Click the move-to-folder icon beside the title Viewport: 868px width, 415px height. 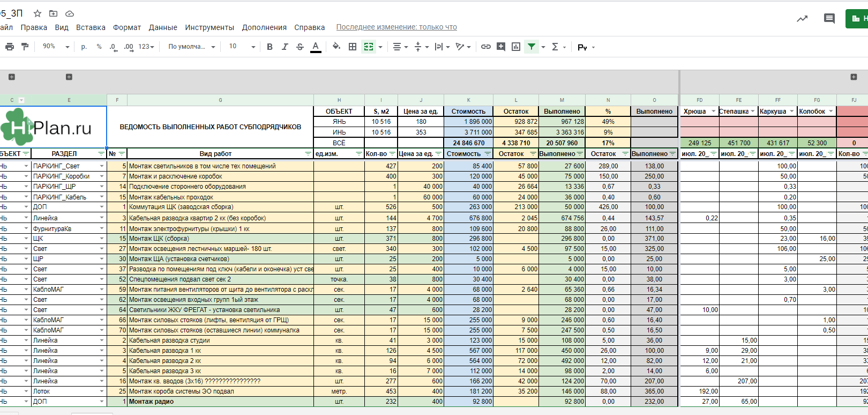53,13
